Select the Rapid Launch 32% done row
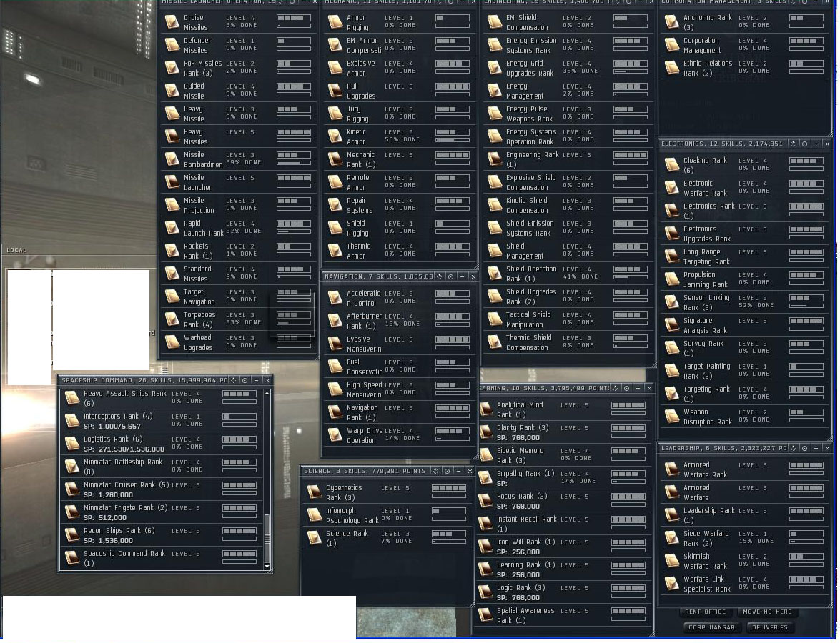 [238, 228]
